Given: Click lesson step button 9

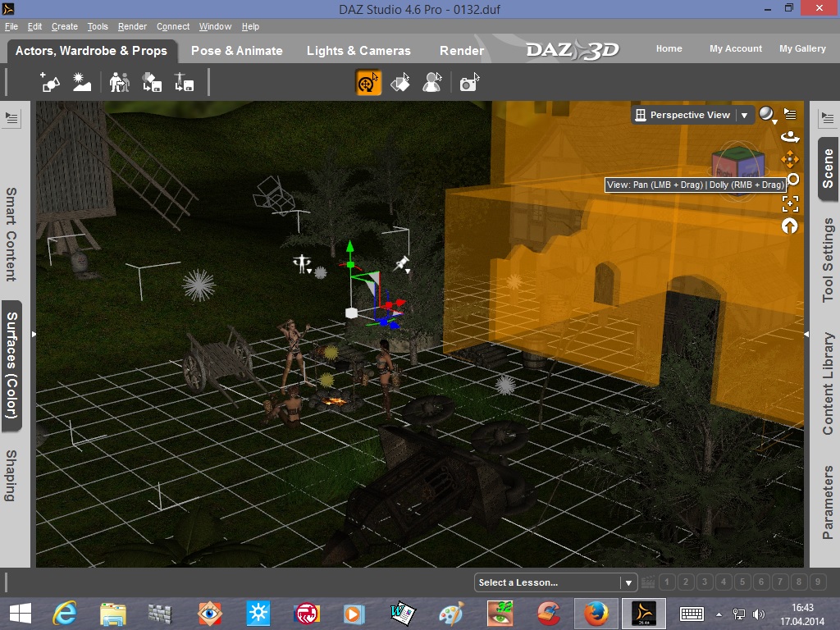Looking at the screenshot, I should click(x=818, y=582).
